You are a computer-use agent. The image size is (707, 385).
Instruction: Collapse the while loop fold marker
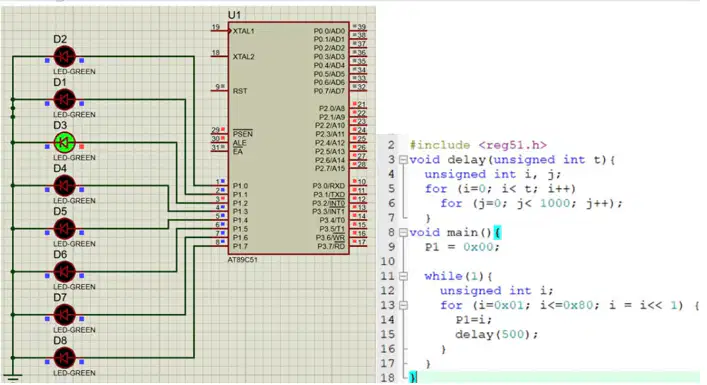pos(404,276)
